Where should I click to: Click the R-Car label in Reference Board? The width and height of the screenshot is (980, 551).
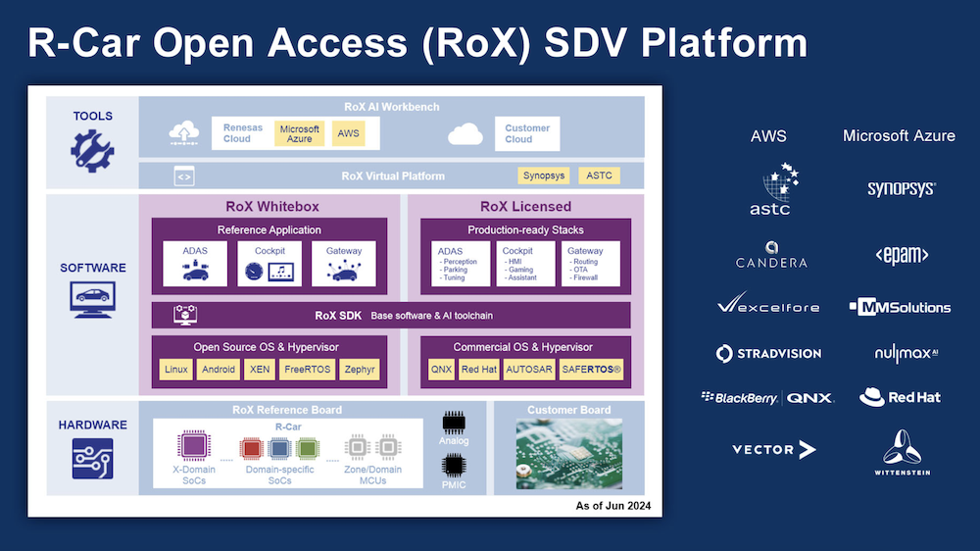(x=288, y=426)
